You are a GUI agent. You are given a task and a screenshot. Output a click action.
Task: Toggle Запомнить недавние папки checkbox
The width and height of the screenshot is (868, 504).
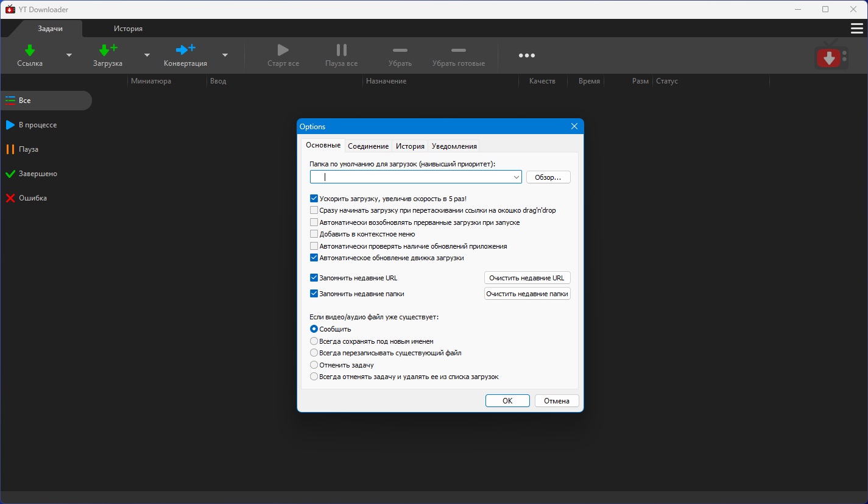pos(314,294)
